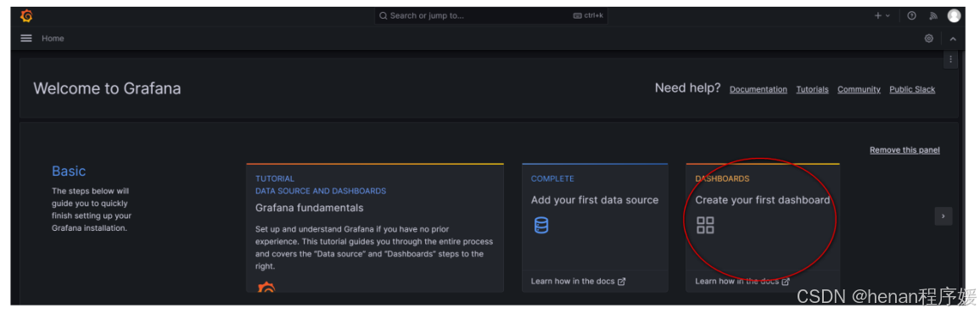Click the COMPLETE label
Viewport: 980px width, 314px height.
pos(552,178)
